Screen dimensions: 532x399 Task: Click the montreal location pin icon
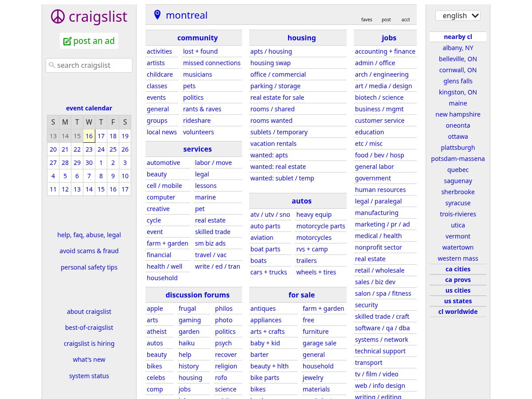[157, 15]
